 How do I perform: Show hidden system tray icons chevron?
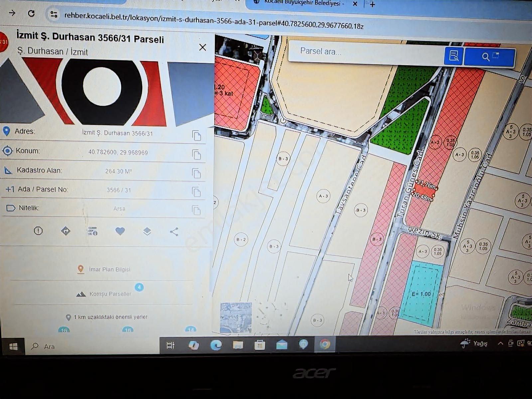(500, 343)
